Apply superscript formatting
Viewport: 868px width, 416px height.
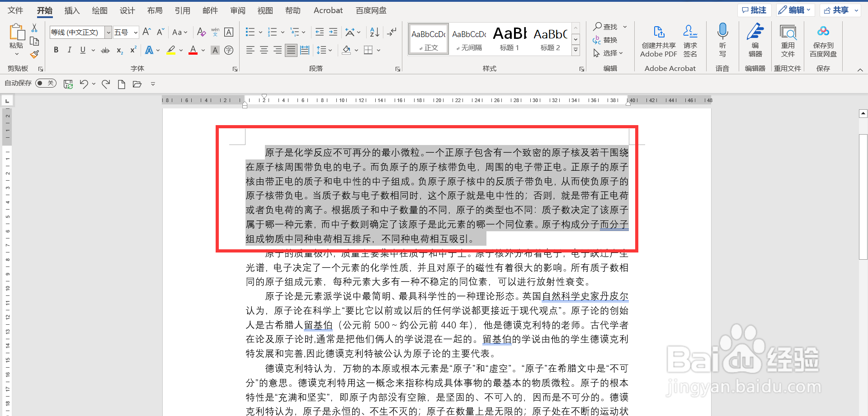point(133,50)
